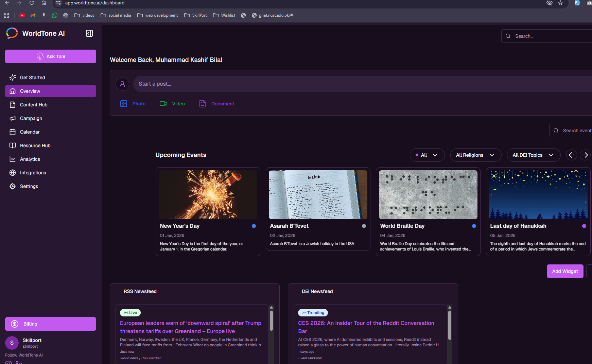The height and width of the screenshot is (364, 592).
Task: Open the All events filter dropdown
Action: pyautogui.click(x=427, y=155)
